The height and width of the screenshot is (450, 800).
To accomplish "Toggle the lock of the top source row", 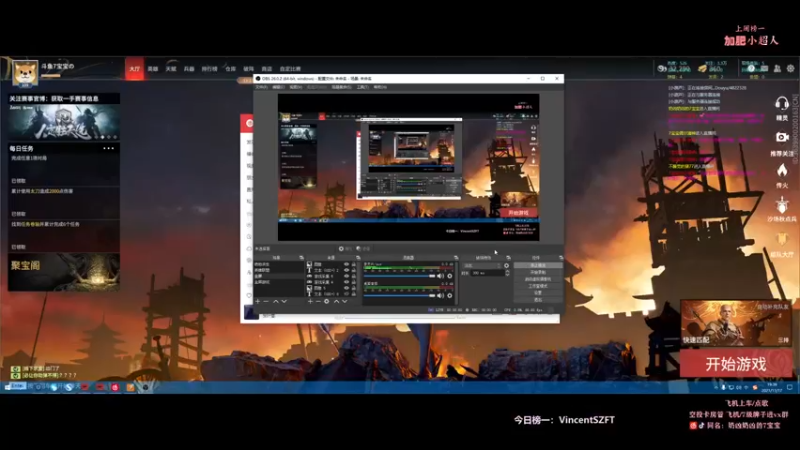I will 354,264.
